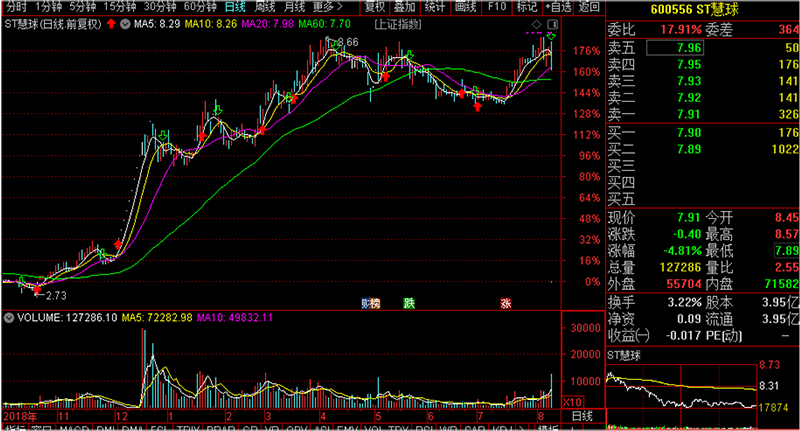This screenshot has width=800, height=431.
Task: Switch chart period to 周线
Action: pos(264,6)
